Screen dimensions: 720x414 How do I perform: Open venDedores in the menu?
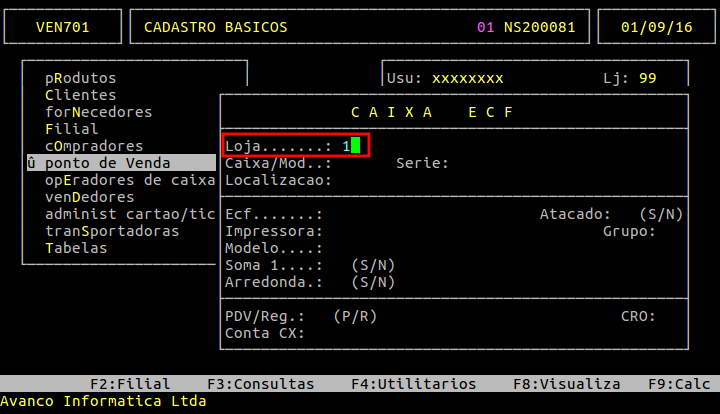(x=90, y=197)
